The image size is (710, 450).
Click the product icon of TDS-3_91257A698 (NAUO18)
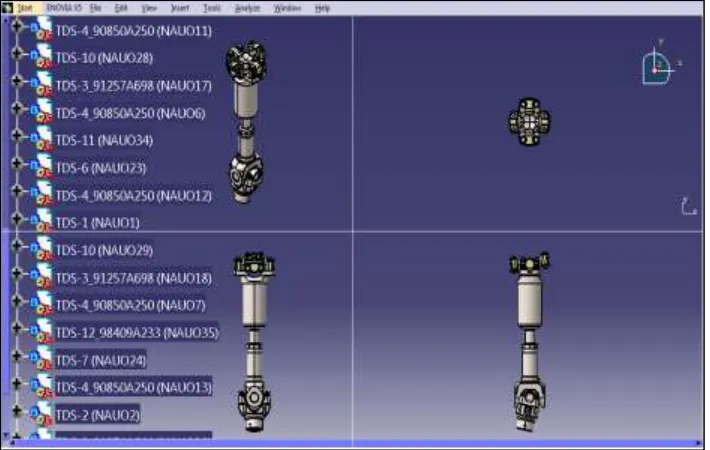[x=42, y=276]
